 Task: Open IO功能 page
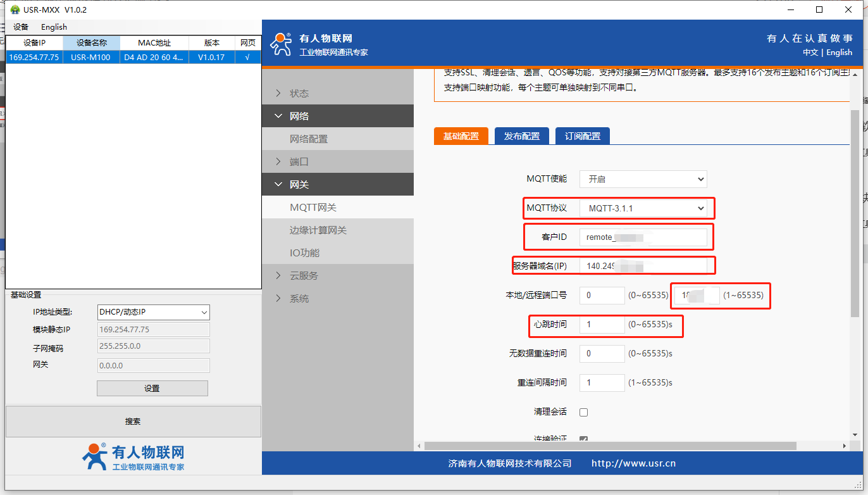[x=338, y=253]
